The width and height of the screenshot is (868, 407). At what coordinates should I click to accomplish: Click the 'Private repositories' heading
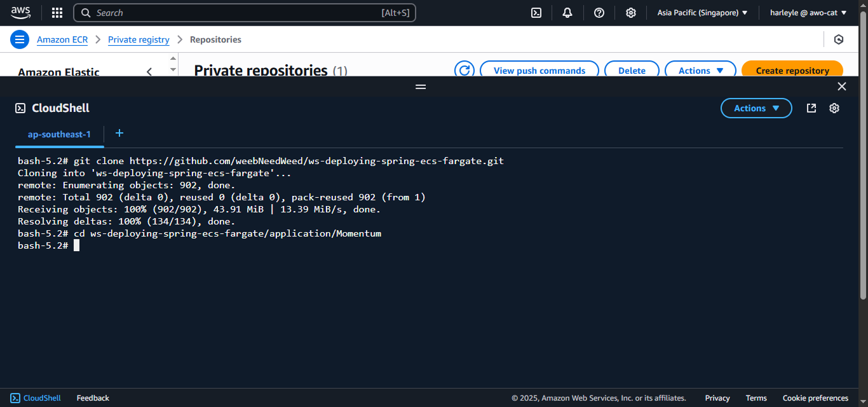coord(261,71)
